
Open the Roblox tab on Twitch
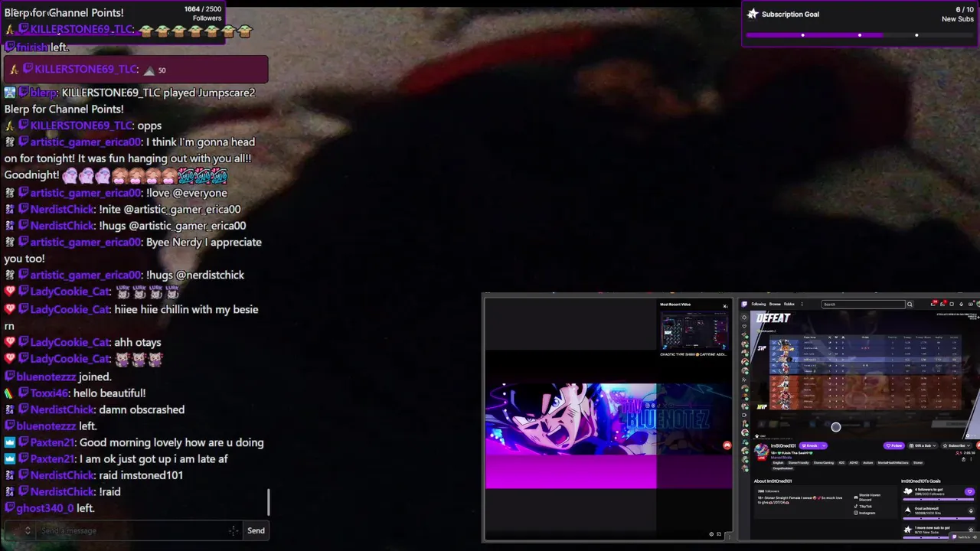[789, 304]
